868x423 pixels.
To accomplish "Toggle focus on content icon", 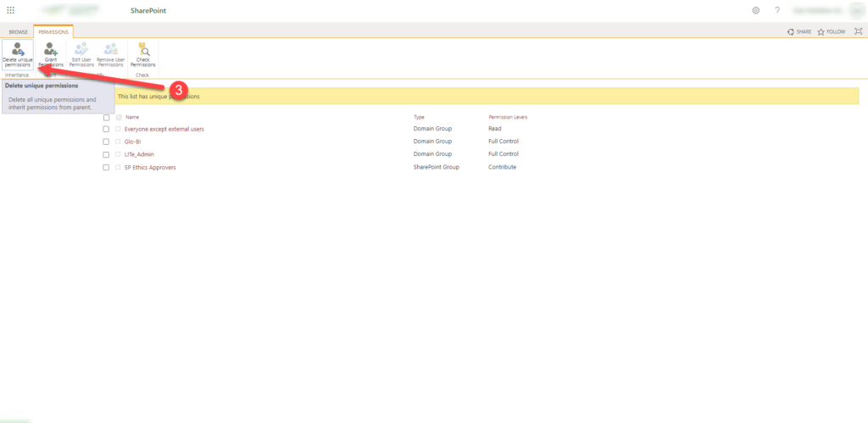I will point(859,31).
